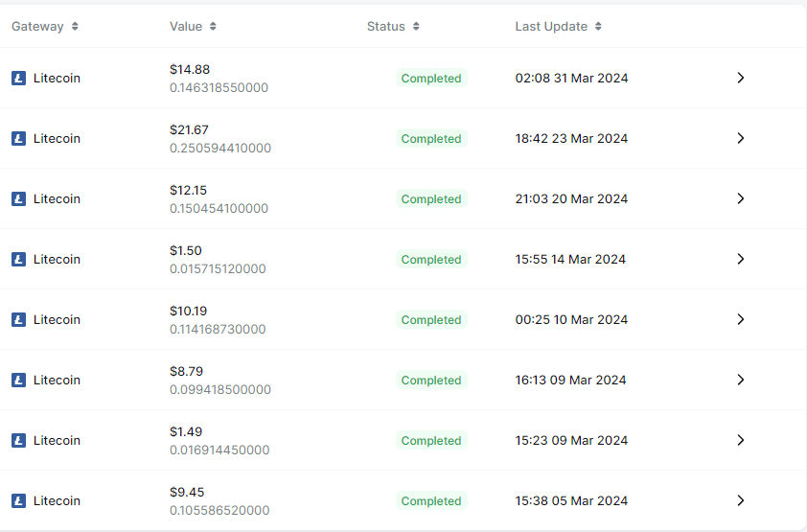Sort the table by Value column

[213, 27]
